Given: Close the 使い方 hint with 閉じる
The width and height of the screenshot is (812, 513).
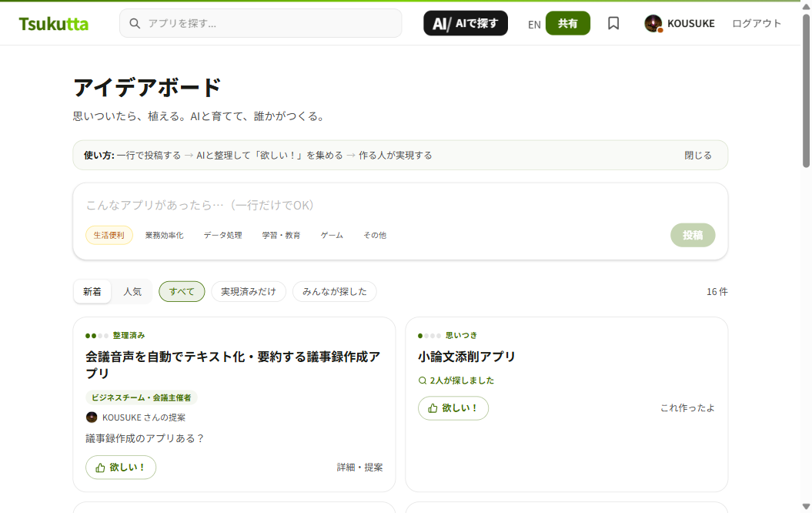Looking at the screenshot, I should click(698, 156).
